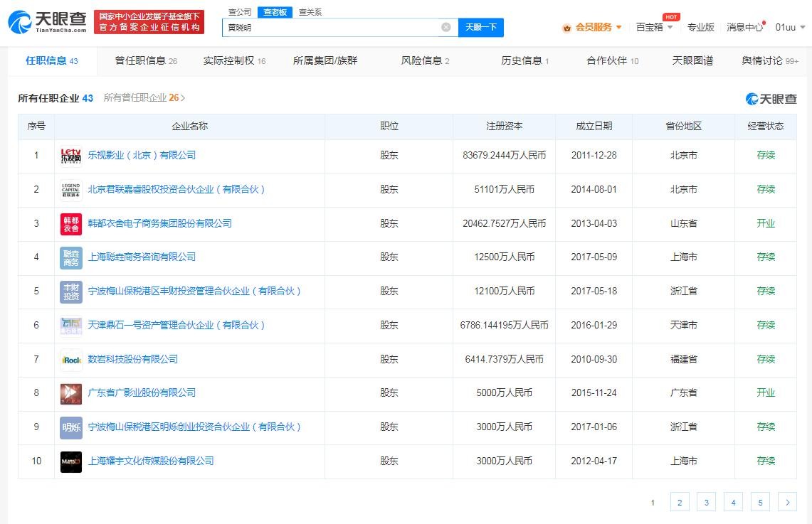Switch to the 曾任职信息 tab
This screenshot has height=524, width=812.
[146, 60]
